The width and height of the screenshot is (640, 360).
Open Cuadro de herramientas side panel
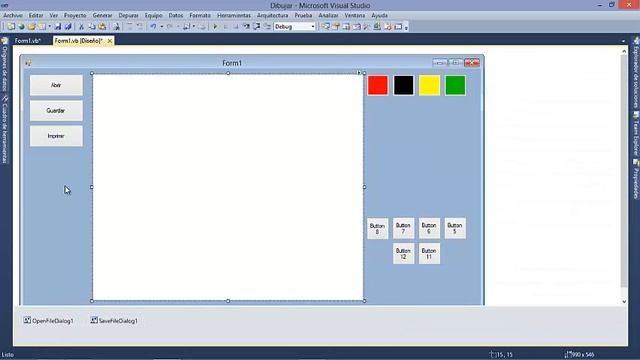(4, 129)
